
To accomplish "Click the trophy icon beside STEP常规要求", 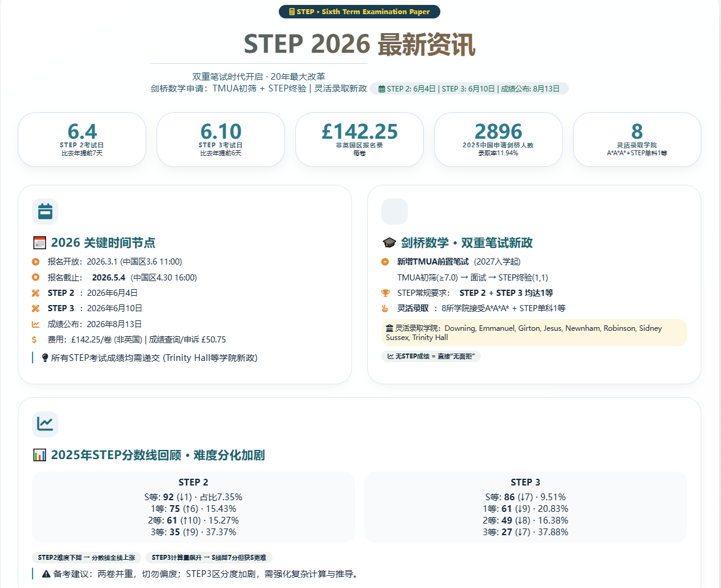I will click(385, 293).
